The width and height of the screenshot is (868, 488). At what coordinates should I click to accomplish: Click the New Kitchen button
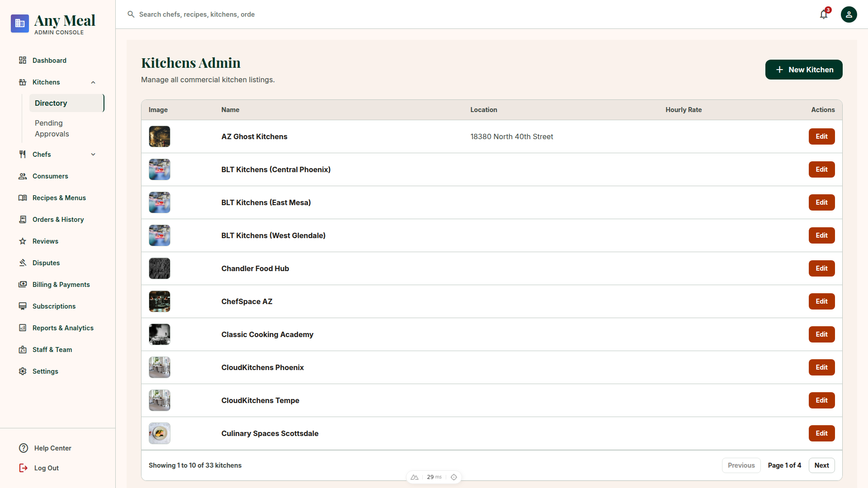(804, 70)
